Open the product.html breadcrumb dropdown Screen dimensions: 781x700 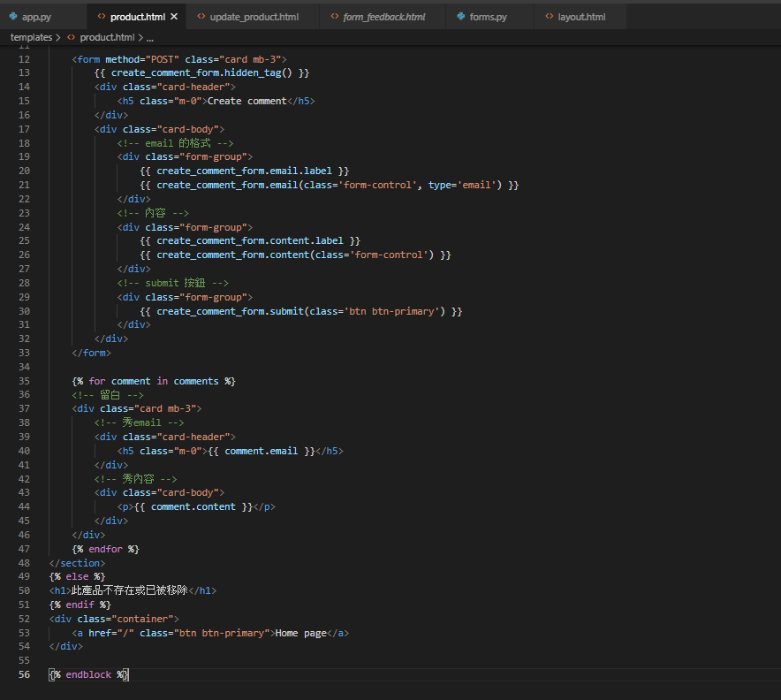107,37
